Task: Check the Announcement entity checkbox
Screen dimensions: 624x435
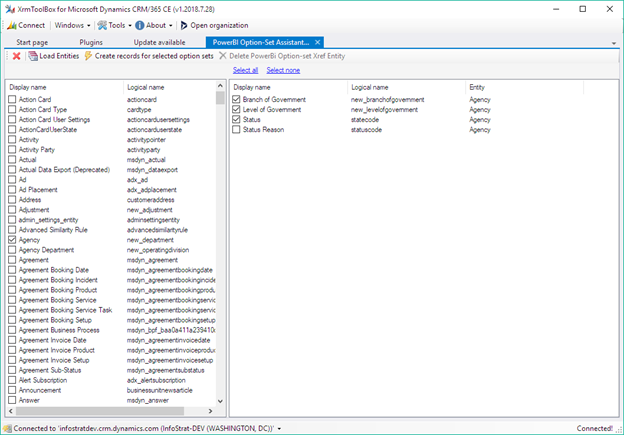Action: click(12, 390)
